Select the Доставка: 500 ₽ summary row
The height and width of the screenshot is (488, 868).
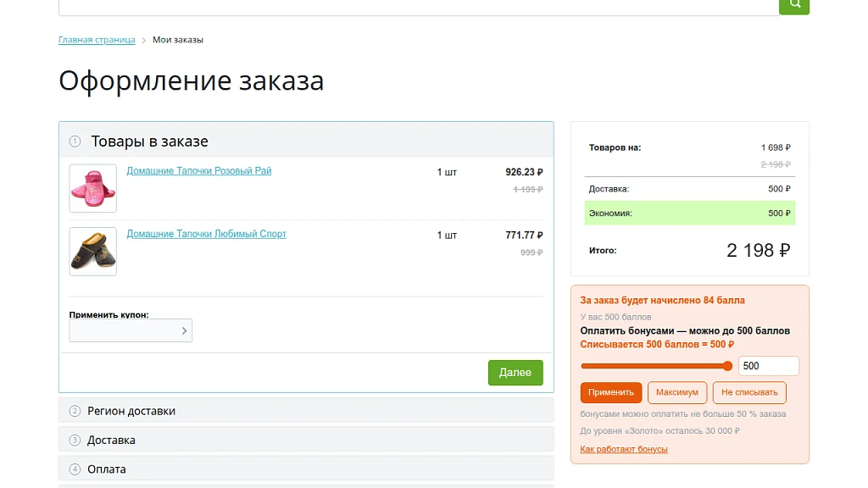[690, 189]
